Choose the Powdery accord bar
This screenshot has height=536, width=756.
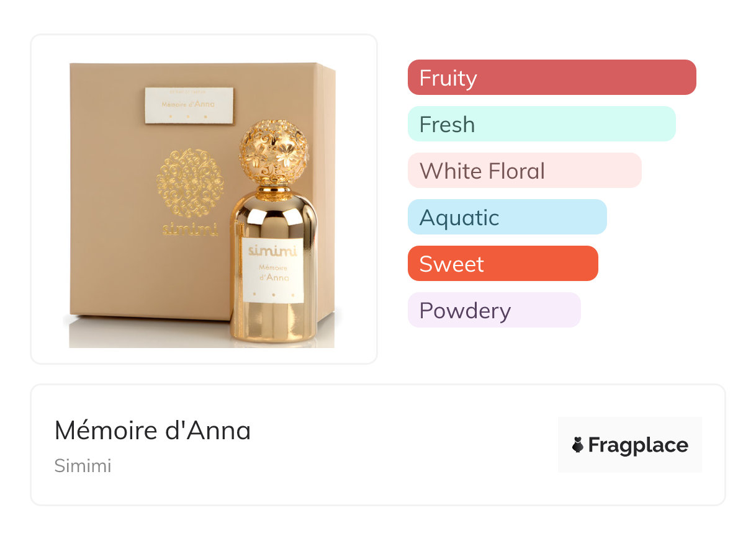[493, 310]
